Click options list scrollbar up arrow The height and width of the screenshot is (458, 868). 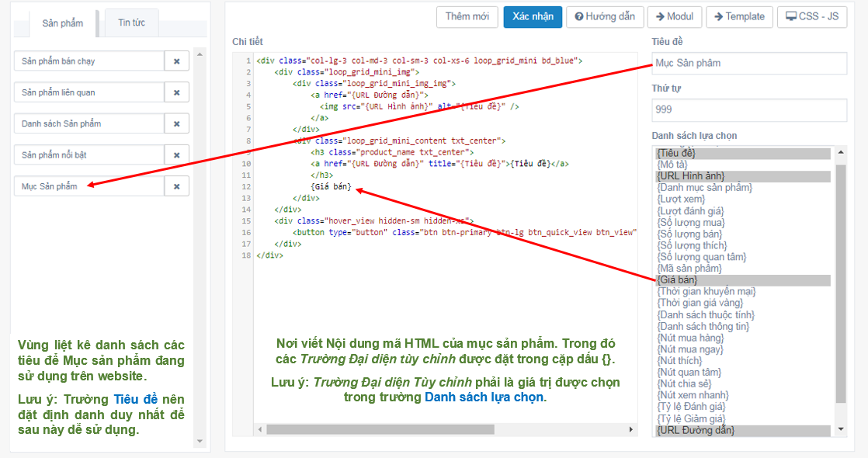click(840, 152)
